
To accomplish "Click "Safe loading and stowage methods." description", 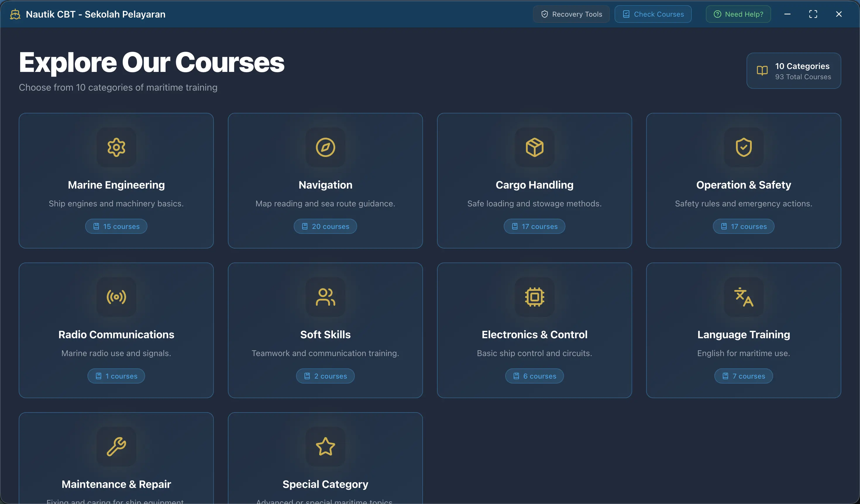I will (x=534, y=203).
